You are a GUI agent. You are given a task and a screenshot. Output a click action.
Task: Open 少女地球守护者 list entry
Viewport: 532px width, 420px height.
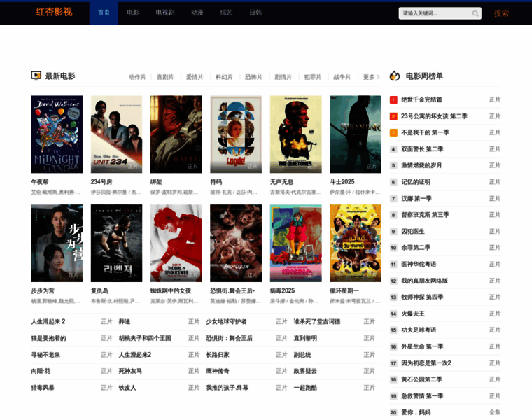[x=226, y=321]
